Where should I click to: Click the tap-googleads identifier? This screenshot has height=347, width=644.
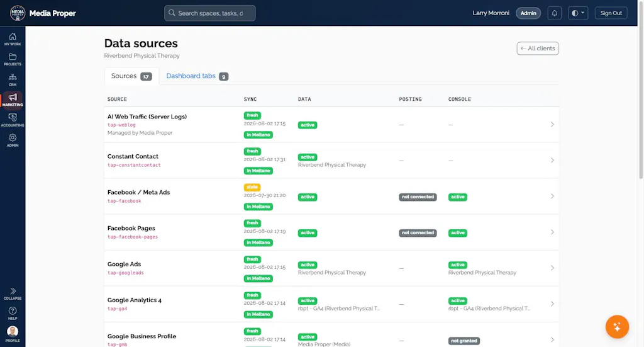coord(126,273)
